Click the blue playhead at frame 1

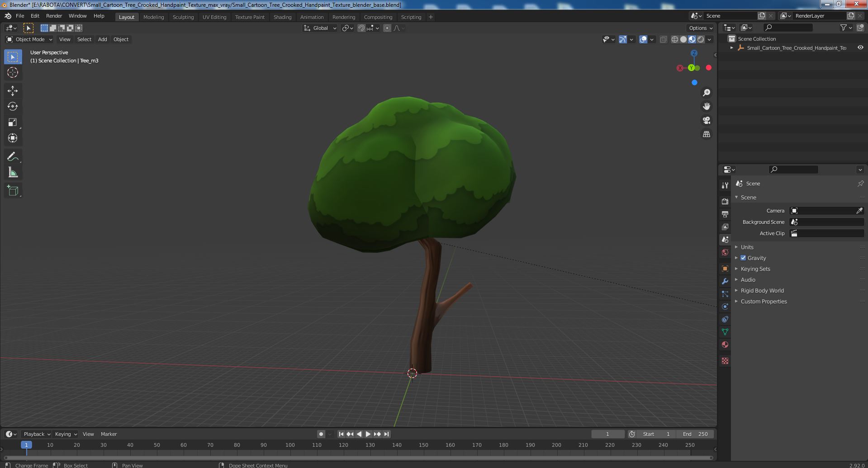[x=26, y=445]
